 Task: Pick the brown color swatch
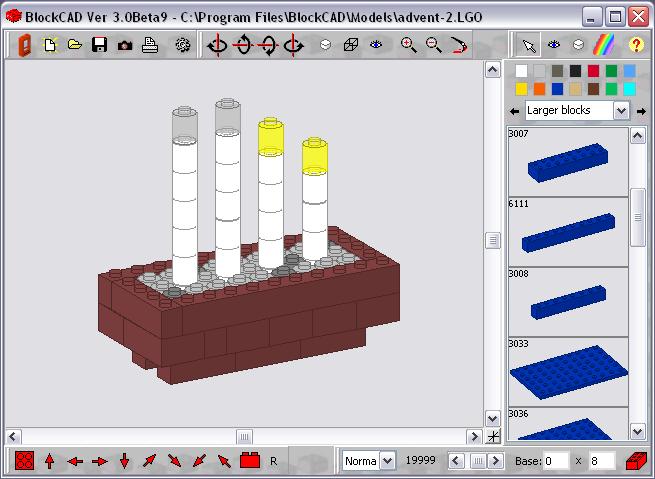tap(593, 89)
